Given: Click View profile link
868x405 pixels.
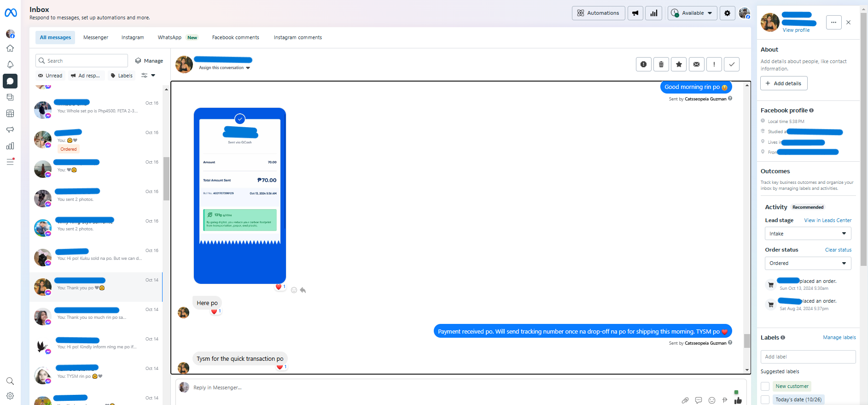Looking at the screenshot, I should click(796, 30).
